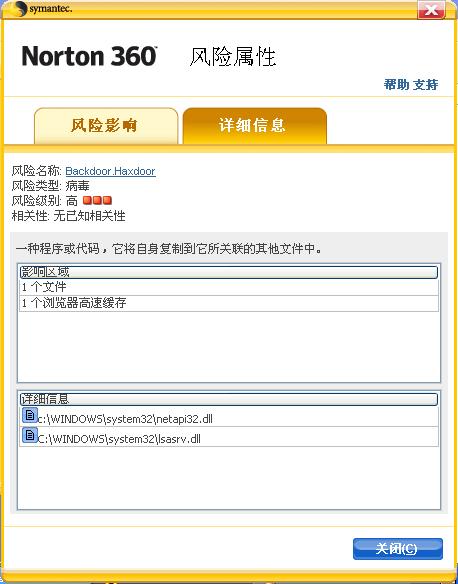Click the Norton 360 logo

point(89,57)
